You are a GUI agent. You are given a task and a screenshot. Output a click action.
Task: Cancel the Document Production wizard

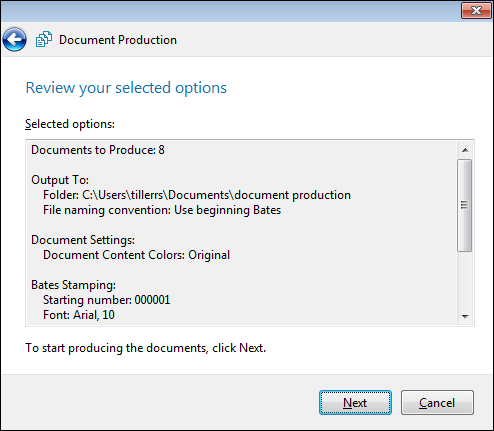click(x=437, y=403)
